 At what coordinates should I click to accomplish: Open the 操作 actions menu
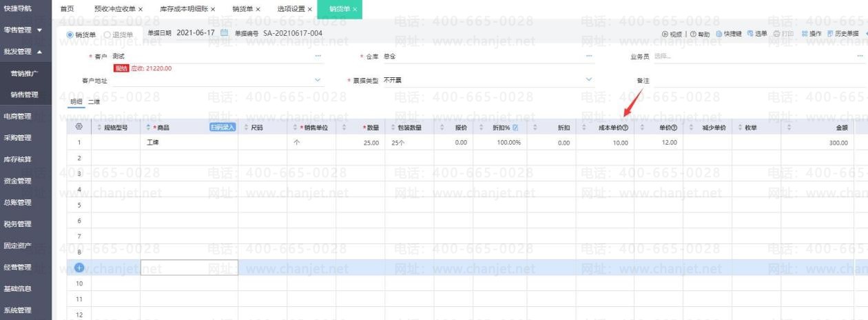point(811,34)
